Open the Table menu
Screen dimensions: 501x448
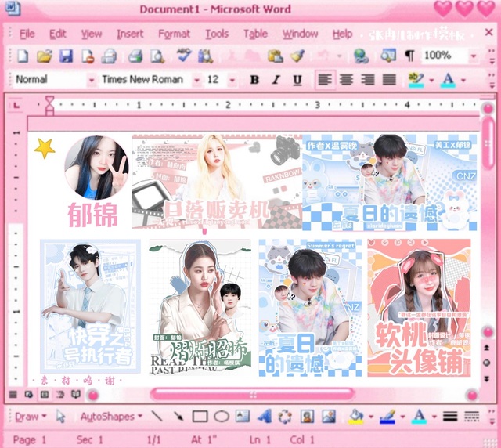pos(255,34)
